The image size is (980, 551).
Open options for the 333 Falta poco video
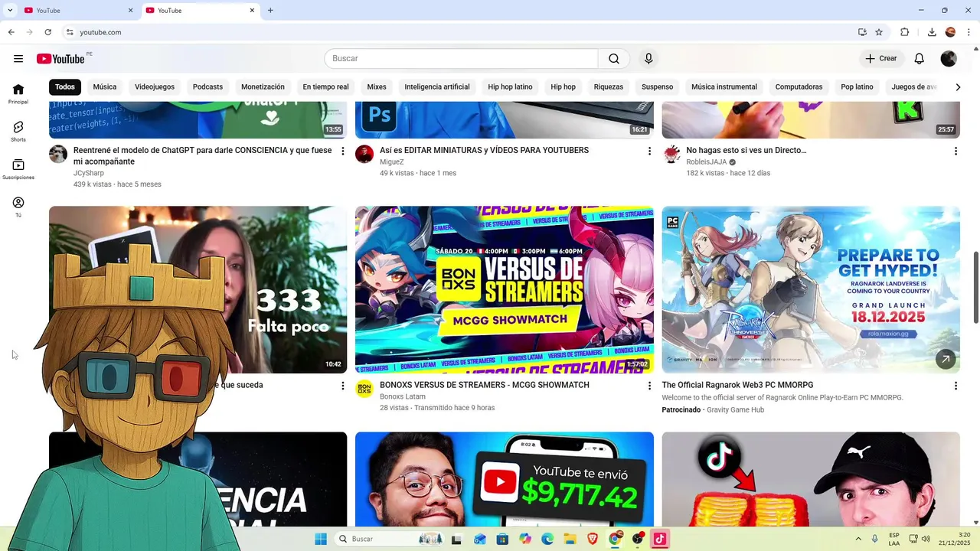pos(342,386)
